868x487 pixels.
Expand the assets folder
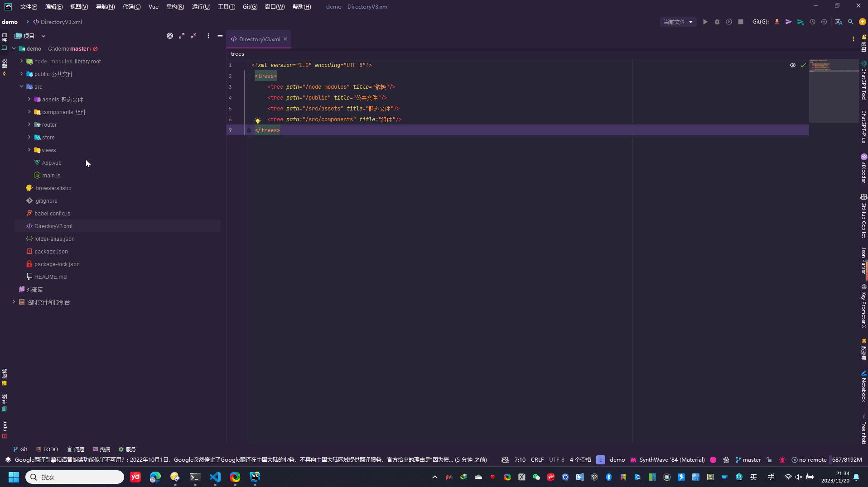pyautogui.click(x=29, y=99)
